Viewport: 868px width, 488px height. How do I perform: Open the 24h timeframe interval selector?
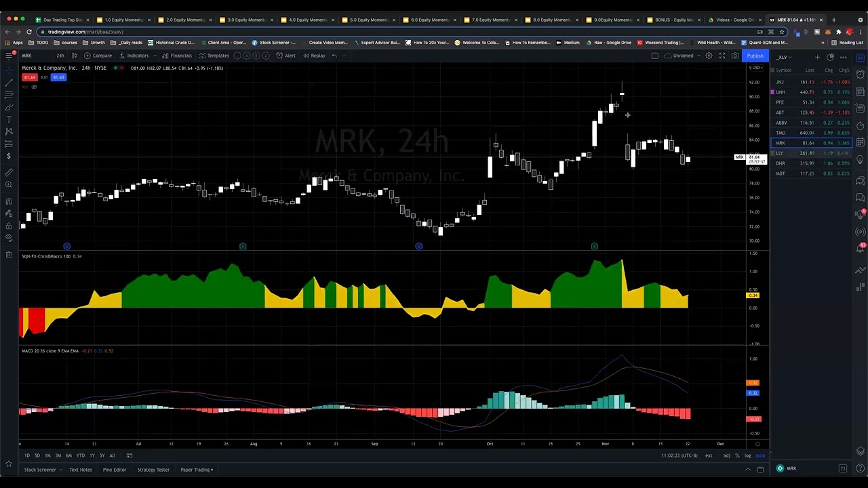[x=60, y=56]
